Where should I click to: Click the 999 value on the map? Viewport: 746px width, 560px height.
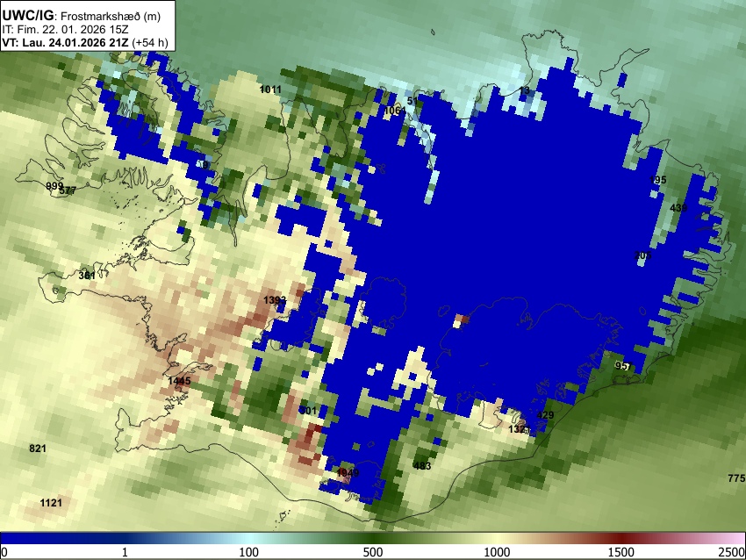coord(54,186)
